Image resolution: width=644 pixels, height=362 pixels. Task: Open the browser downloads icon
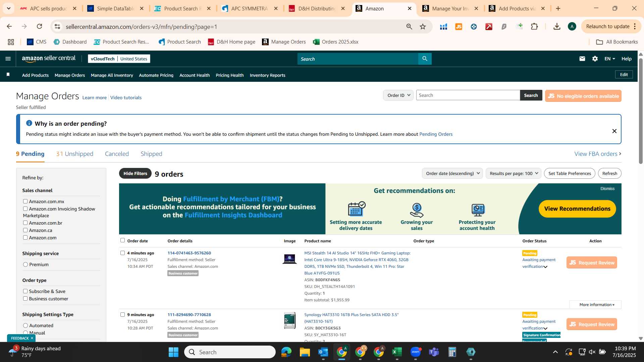(557, 26)
